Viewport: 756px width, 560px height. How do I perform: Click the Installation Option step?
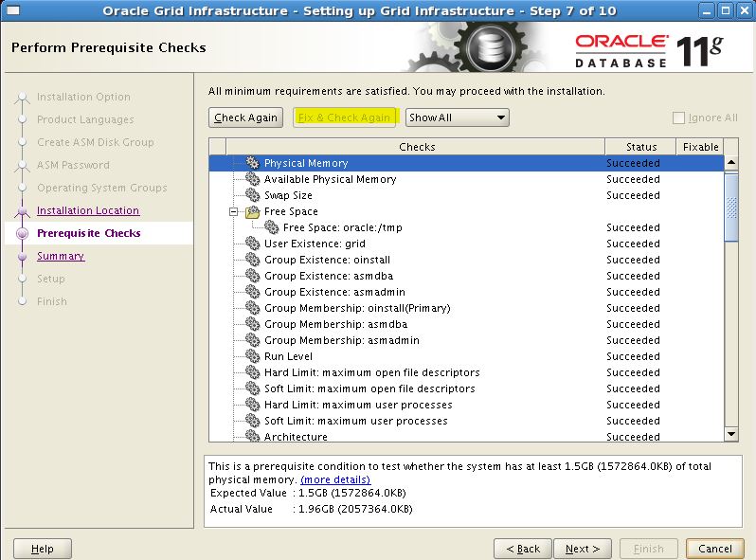pos(83,97)
